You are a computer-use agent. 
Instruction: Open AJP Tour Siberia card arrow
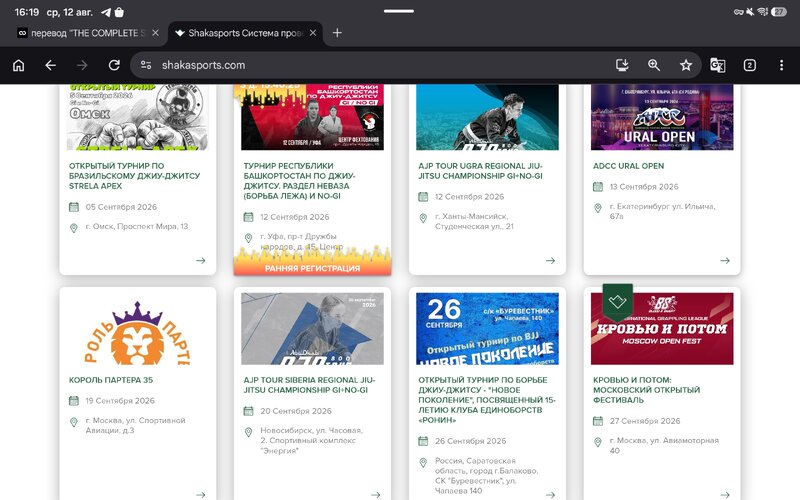[376, 495]
